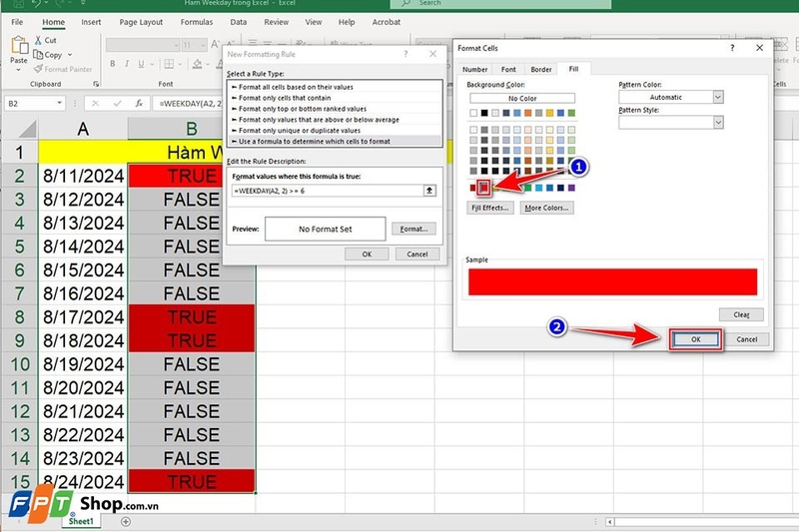This screenshot has height=532, width=799.
Task: Open Clipboard group dialog launcher
Action: coord(96,84)
